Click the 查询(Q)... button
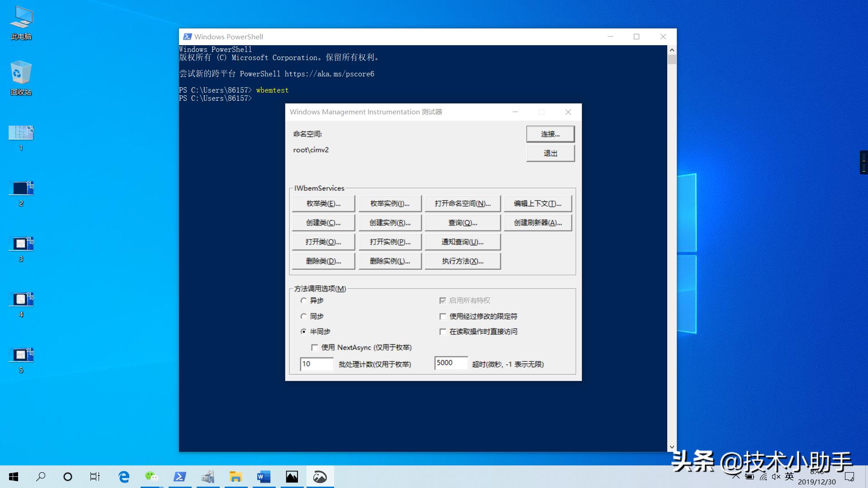Viewport: 868px width, 488px height. pyautogui.click(x=462, y=223)
